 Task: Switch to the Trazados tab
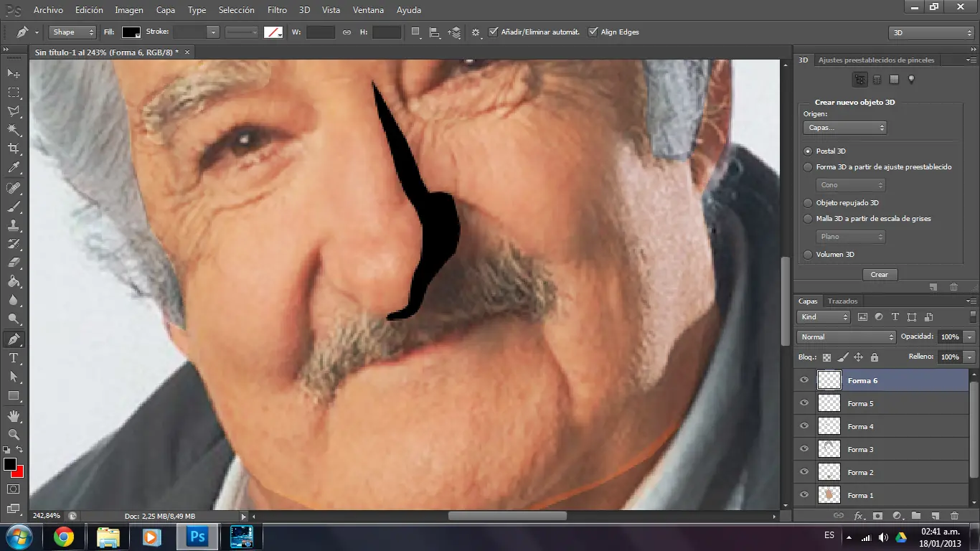pyautogui.click(x=842, y=301)
